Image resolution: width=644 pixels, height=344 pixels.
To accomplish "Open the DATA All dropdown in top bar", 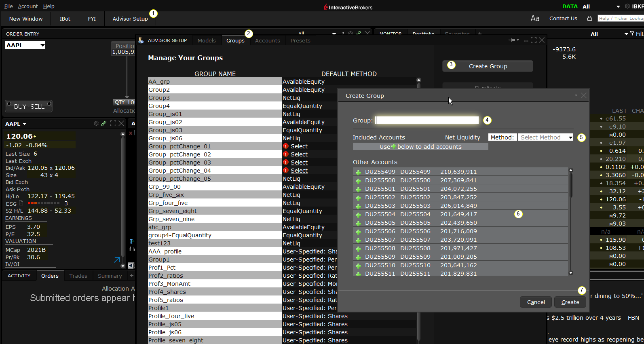I will click(618, 6).
